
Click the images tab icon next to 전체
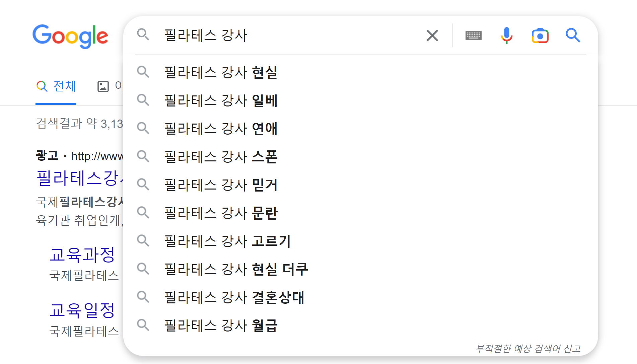103,86
